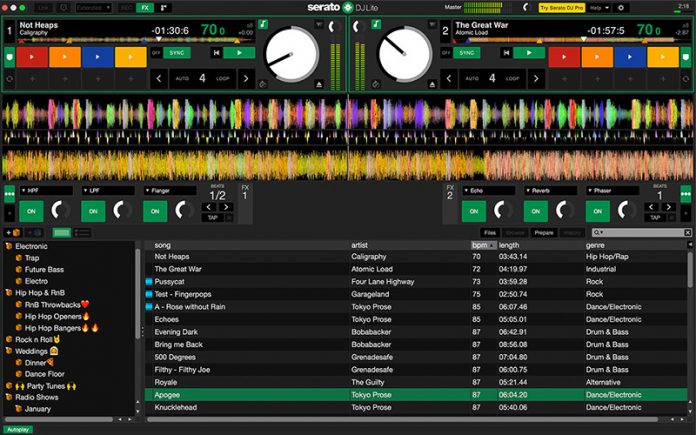Toggle the FX panel button in top bar
This screenshot has width=696, height=435.
pos(146,7)
